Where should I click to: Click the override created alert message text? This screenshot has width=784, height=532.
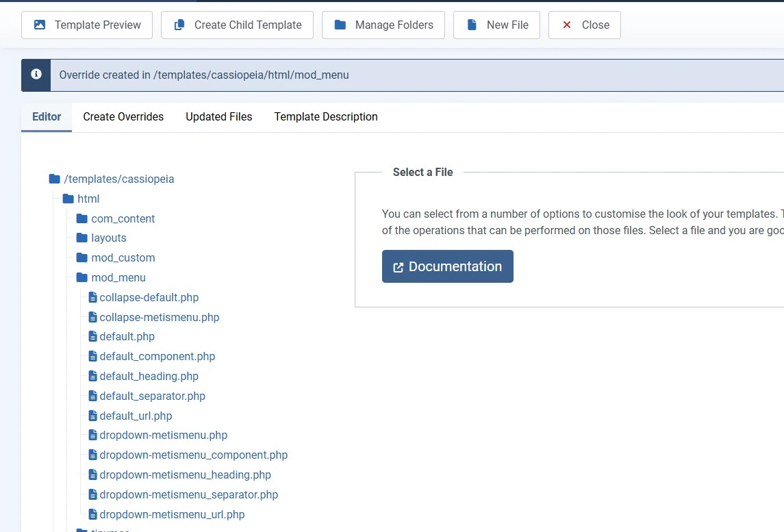point(204,75)
